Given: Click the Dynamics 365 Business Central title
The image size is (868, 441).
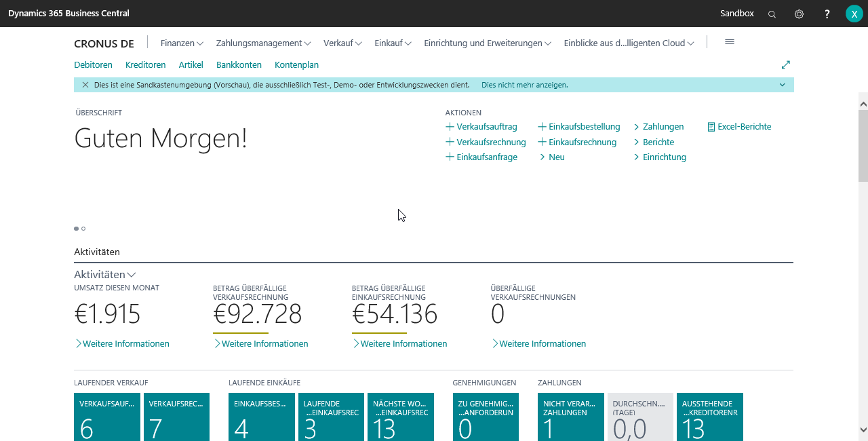Looking at the screenshot, I should 68,14.
